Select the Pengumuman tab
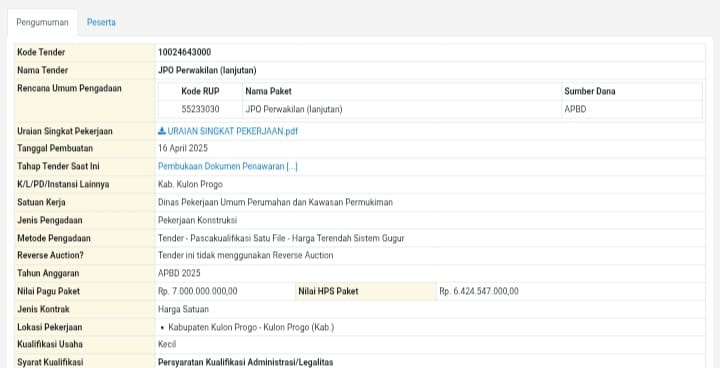 (42, 22)
